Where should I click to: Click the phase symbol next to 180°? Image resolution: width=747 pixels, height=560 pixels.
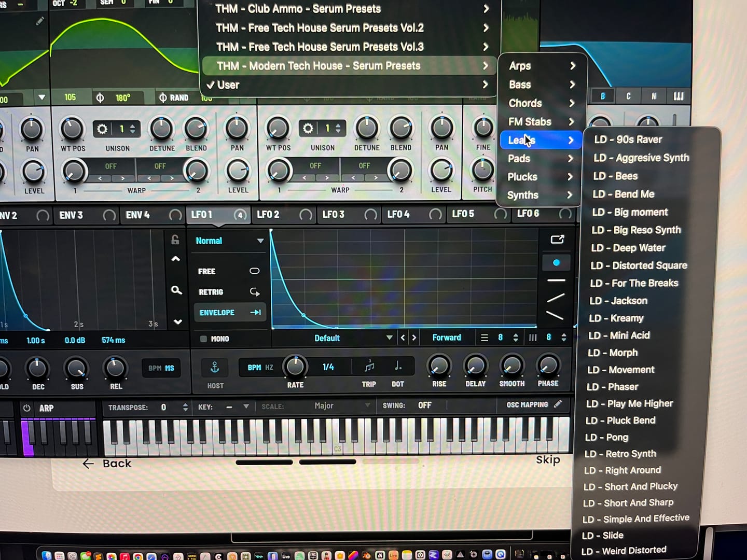click(100, 98)
